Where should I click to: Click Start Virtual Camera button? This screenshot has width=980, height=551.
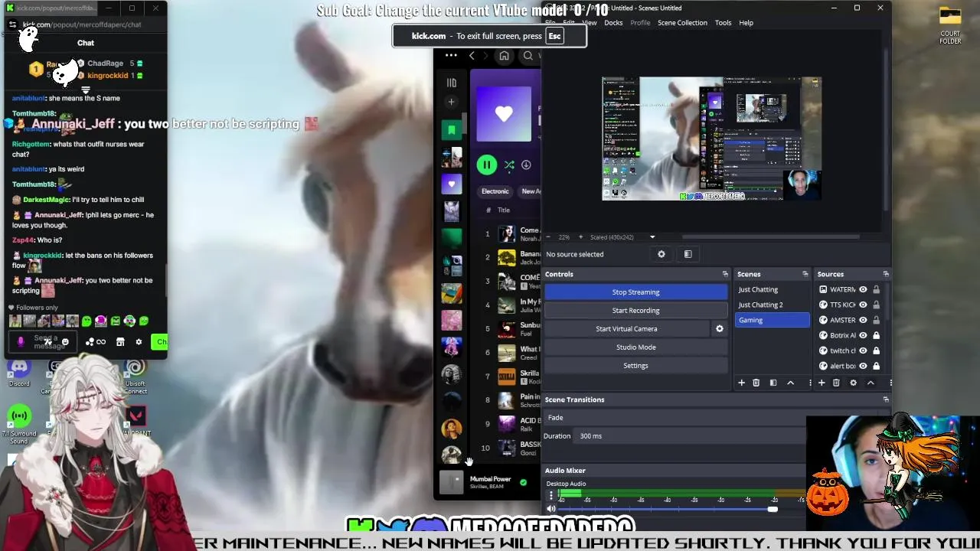point(626,329)
